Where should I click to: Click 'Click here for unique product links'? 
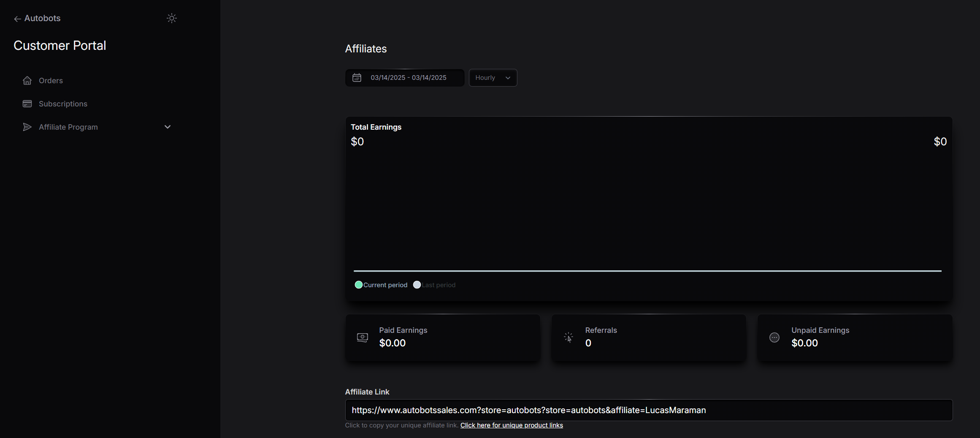point(512,425)
